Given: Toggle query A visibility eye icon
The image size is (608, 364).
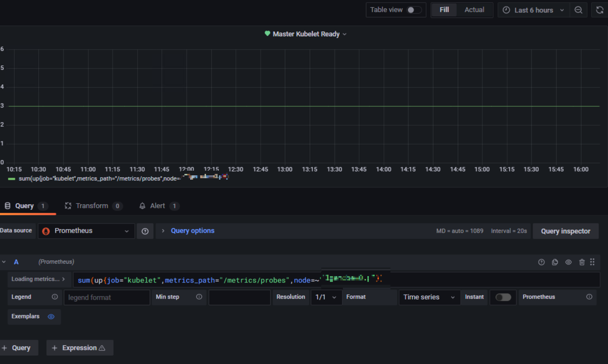Looking at the screenshot, I should 568,262.
